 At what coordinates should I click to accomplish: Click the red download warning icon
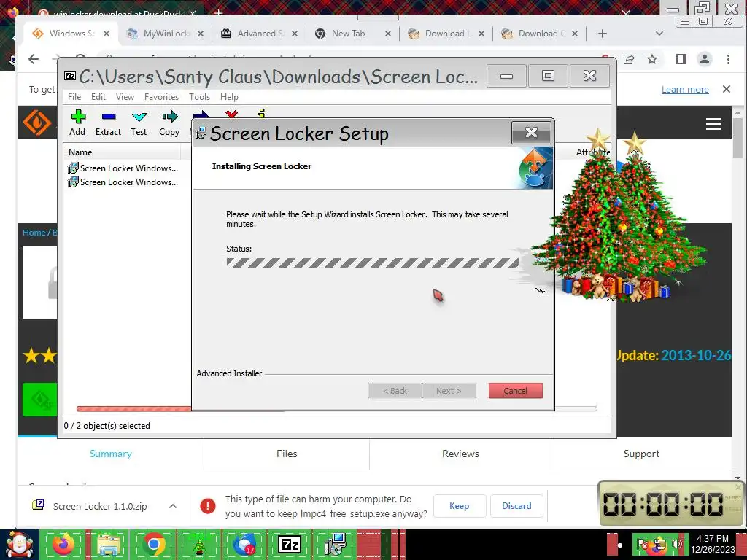pyautogui.click(x=208, y=506)
